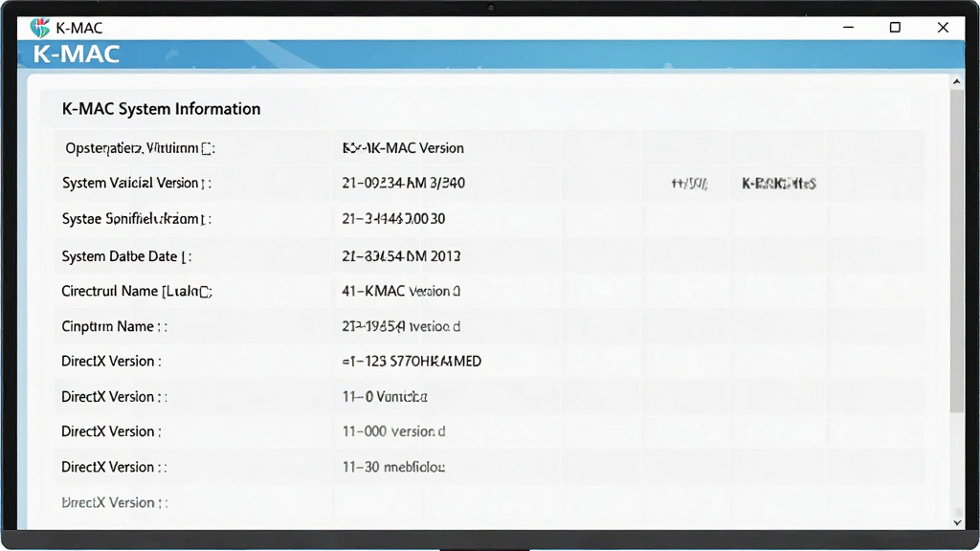Viewport: 980px width, 551px height.
Task: Select the "K-MAC System Information" heading
Action: pyautogui.click(x=161, y=109)
